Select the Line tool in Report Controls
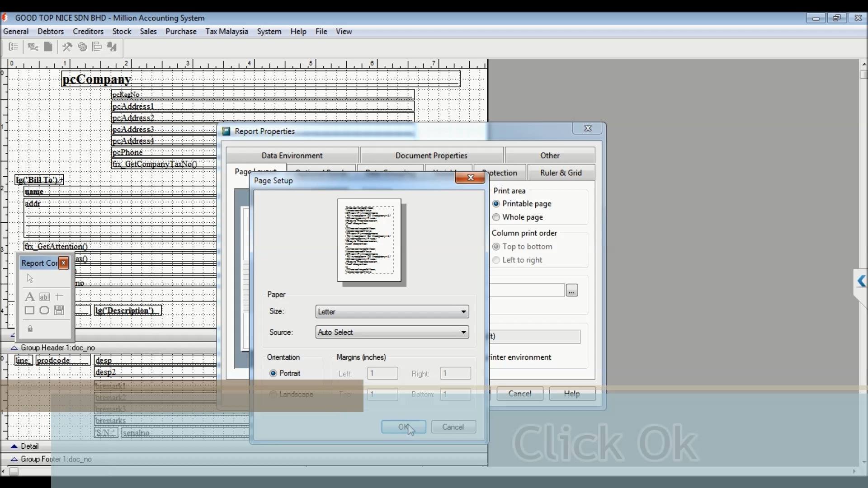This screenshot has width=868, height=488. [59, 296]
